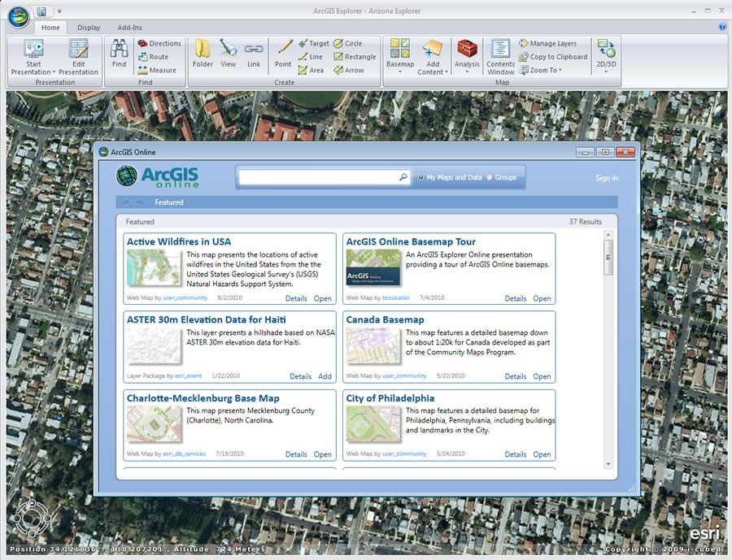
Task: Click the navigation compass control on map
Action: coord(31,518)
